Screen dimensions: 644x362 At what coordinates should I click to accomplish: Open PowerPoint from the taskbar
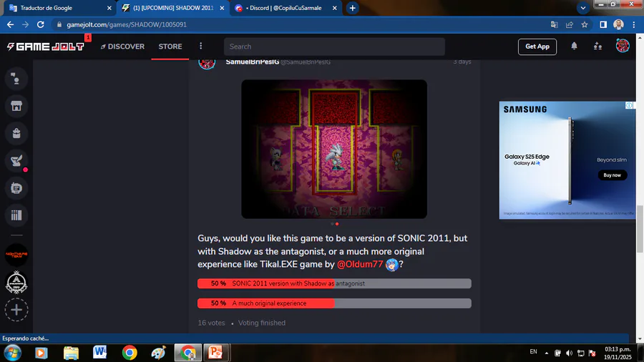[215, 353]
